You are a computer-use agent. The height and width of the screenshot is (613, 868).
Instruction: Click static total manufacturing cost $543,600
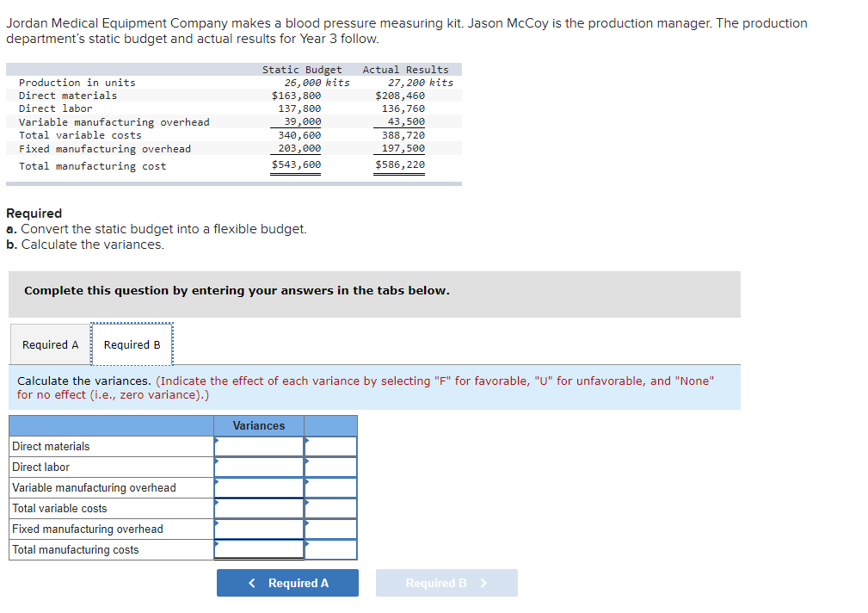[x=296, y=164]
